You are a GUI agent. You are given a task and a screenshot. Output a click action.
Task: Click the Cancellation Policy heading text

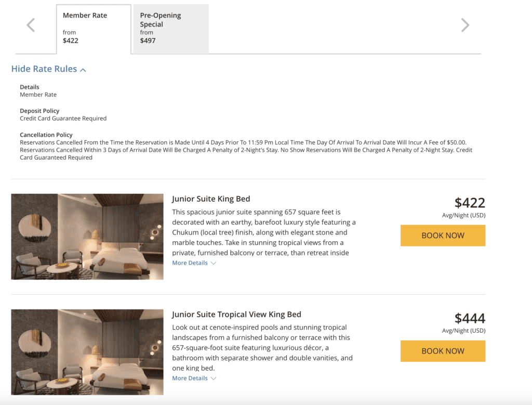[x=46, y=135]
